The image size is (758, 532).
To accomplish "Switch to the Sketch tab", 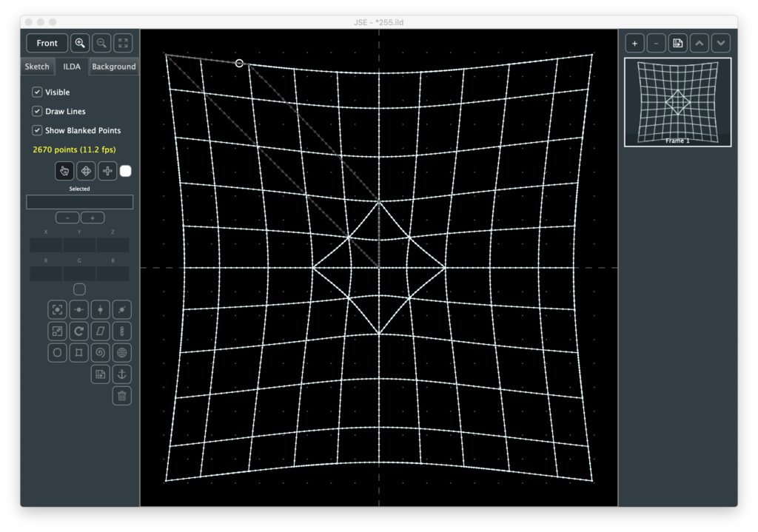I will [37, 67].
